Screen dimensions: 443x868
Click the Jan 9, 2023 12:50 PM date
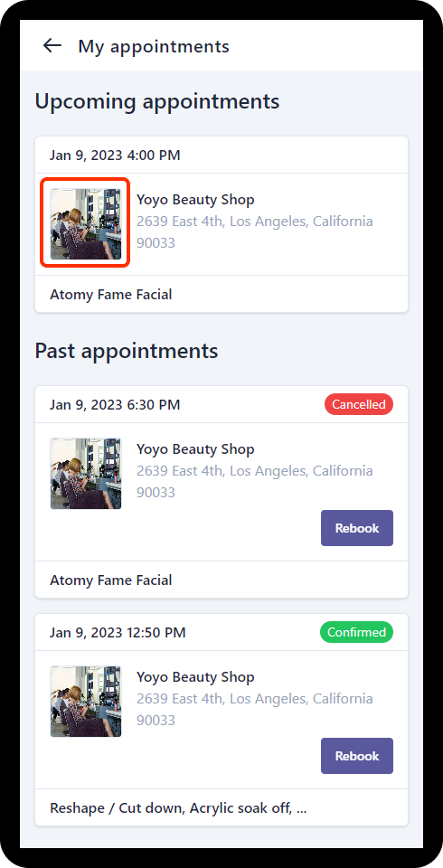click(118, 632)
